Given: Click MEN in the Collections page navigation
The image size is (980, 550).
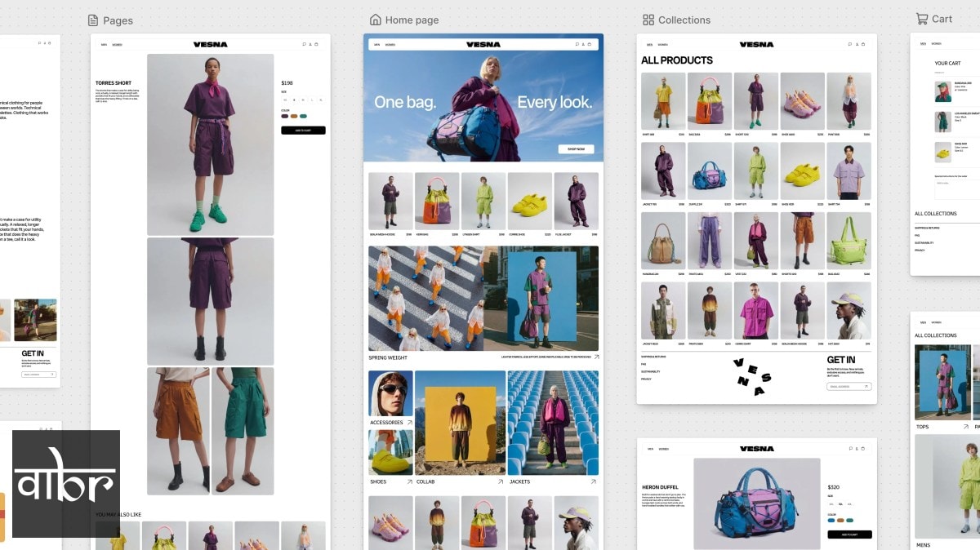Looking at the screenshot, I should click(x=649, y=44).
